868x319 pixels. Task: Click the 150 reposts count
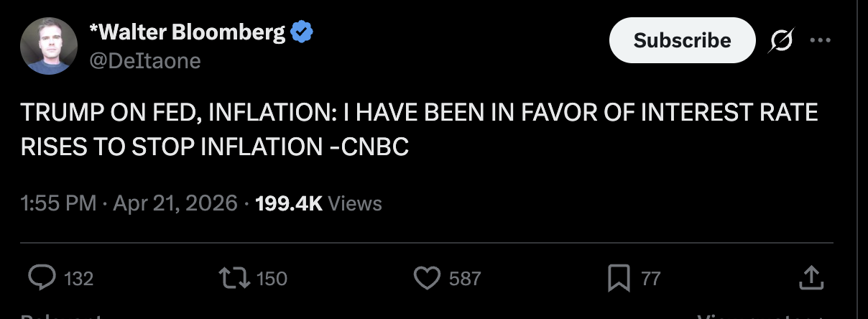(x=272, y=279)
